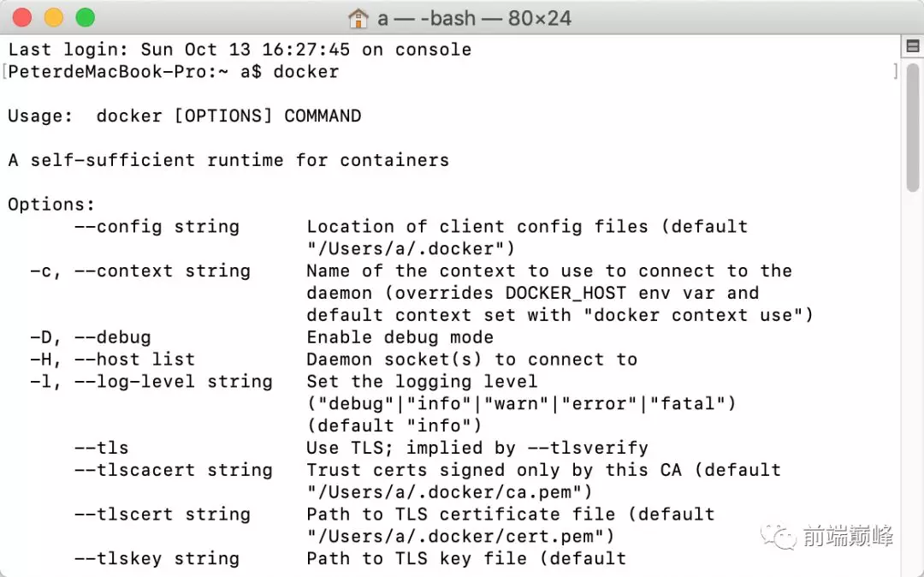Click the "--host list" option text
Image resolution: width=924 pixels, height=577 pixels.
click(x=134, y=360)
